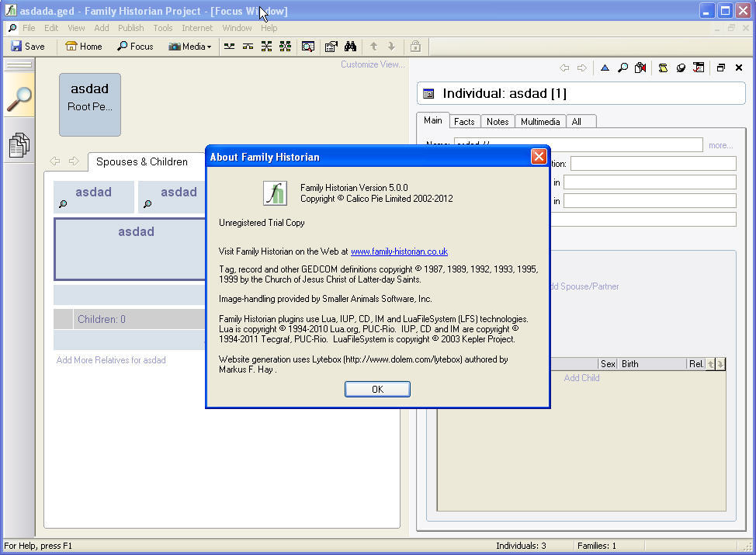Click Add More Relatives for asdad
The image size is (756, 555).
coord(111,359)
